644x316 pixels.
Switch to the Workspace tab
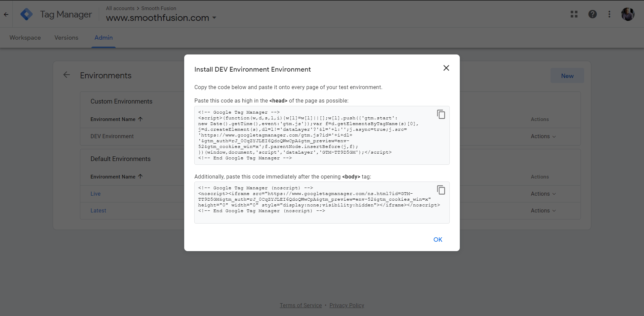25,38
